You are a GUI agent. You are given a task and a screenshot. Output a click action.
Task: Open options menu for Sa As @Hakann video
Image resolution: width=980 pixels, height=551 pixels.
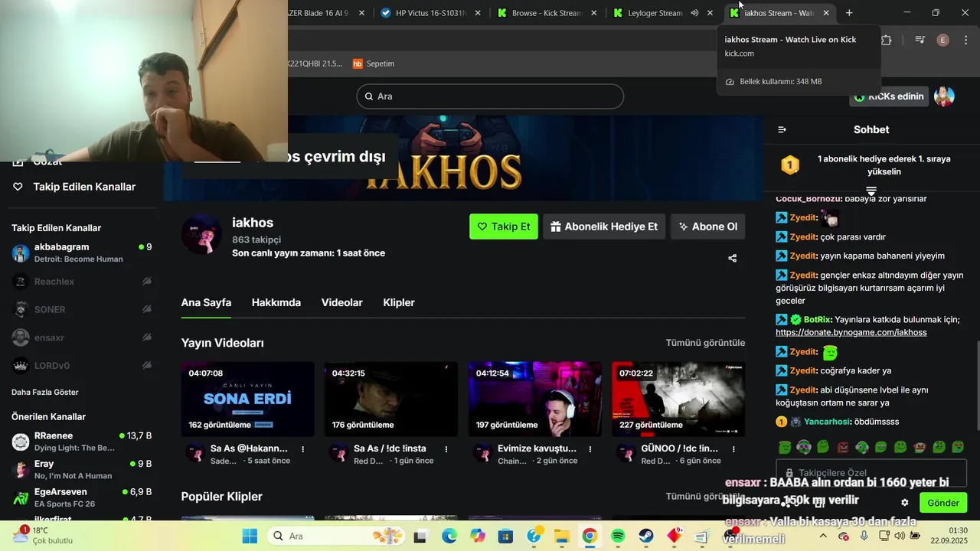pos(303,449)
